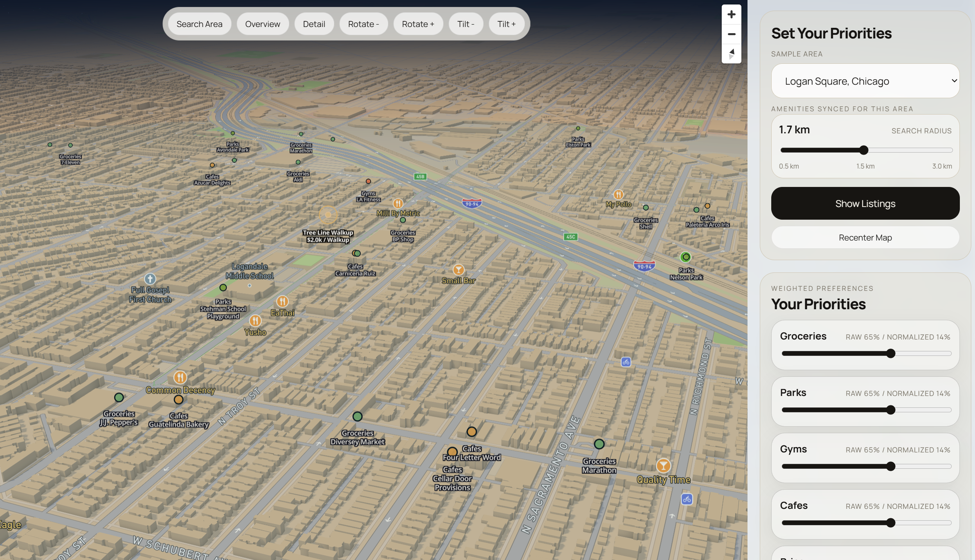Click the Quality Time bar marker

point(663,466)
